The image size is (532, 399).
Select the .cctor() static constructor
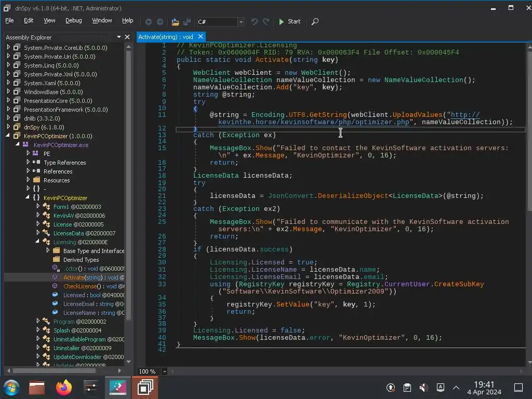[x=94, y=269]
